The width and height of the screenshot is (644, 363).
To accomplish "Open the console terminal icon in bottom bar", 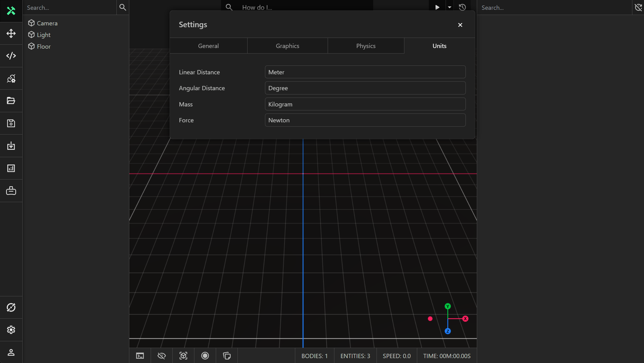I will [140, 356].
